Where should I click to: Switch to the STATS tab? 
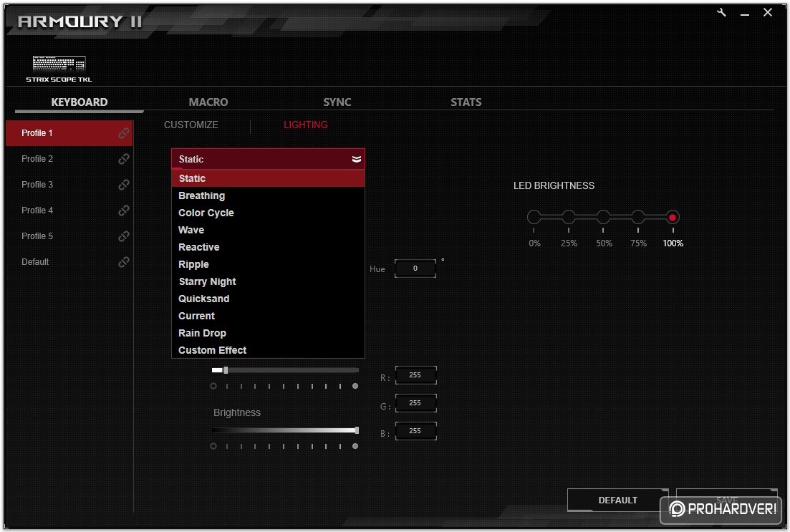point(466,102)
